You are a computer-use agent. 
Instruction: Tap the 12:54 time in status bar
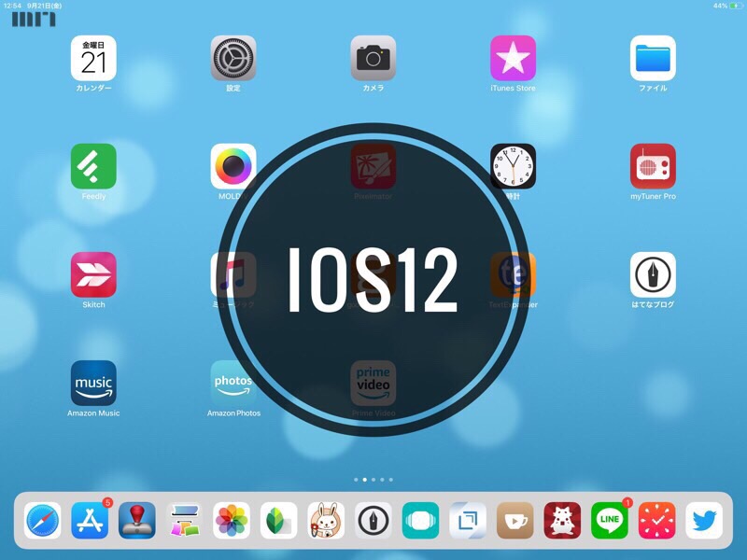12,6
